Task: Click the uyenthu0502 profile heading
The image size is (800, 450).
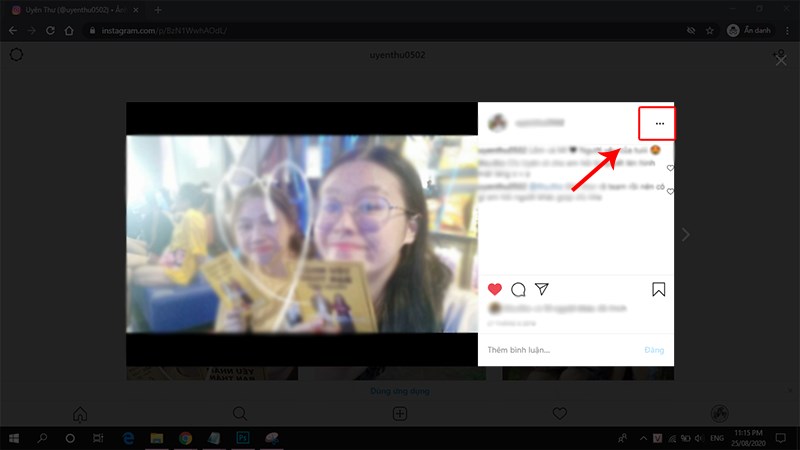Action: (x=397, y=55)
